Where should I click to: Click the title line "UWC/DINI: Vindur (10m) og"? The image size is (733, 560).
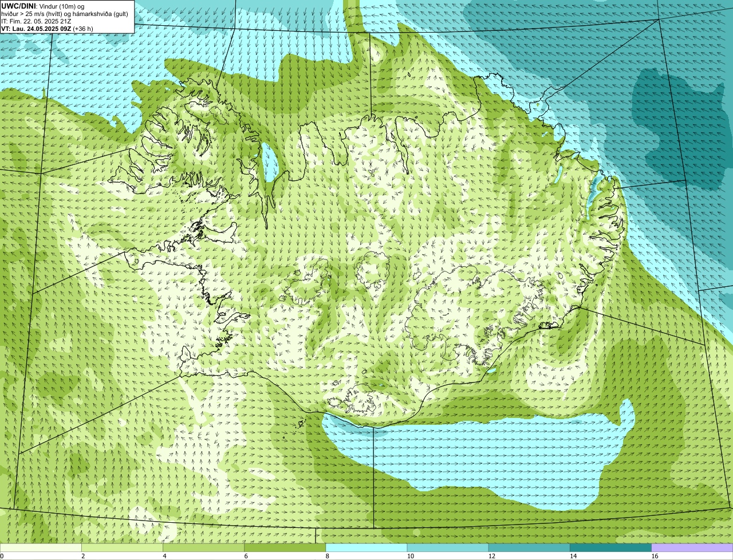(x=43, y=6)
